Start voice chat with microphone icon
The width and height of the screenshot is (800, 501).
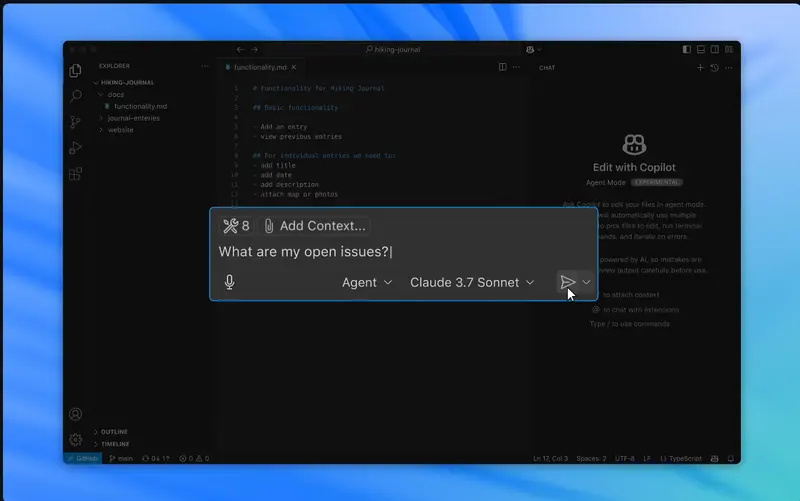230,282
